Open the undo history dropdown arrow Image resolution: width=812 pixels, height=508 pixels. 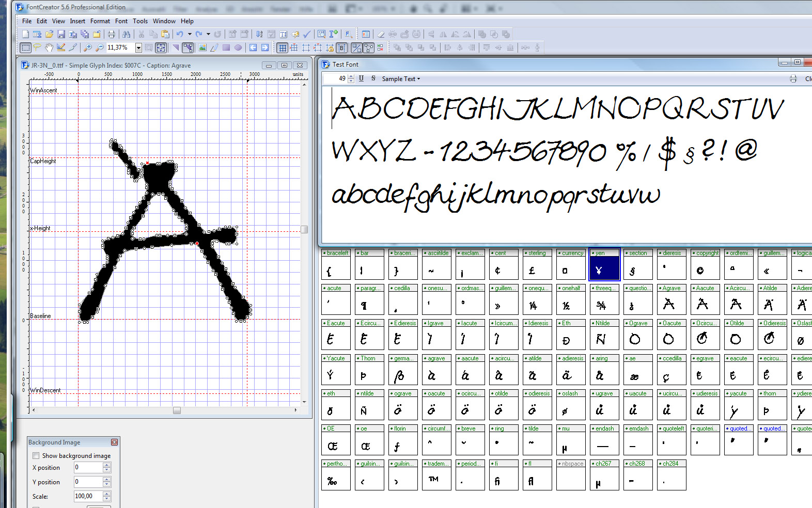click(x=190, y=34)
